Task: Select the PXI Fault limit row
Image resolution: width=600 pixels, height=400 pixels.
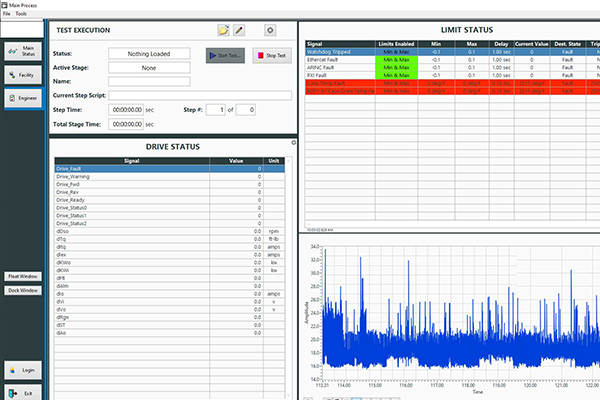Action: (x=452, y=75)
